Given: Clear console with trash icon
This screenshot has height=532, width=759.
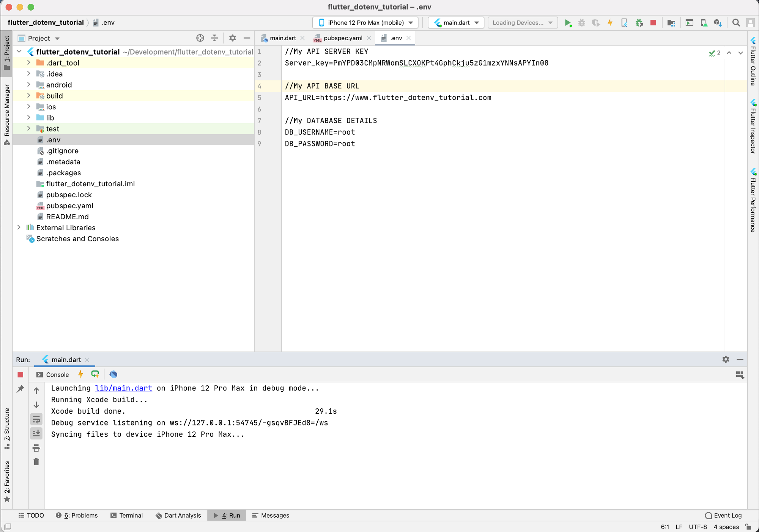Looking at the screenshot, I should 36,462.
